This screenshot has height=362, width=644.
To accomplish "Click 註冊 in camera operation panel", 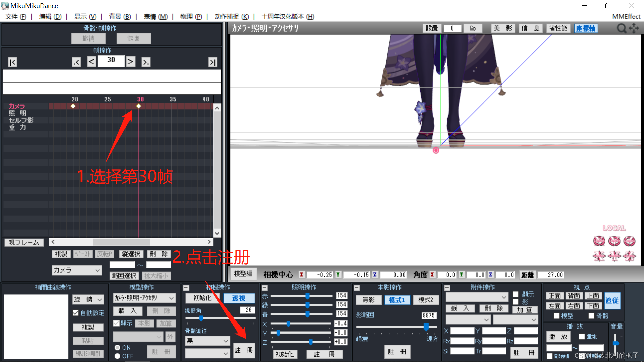I will click(x=244, y=350).
